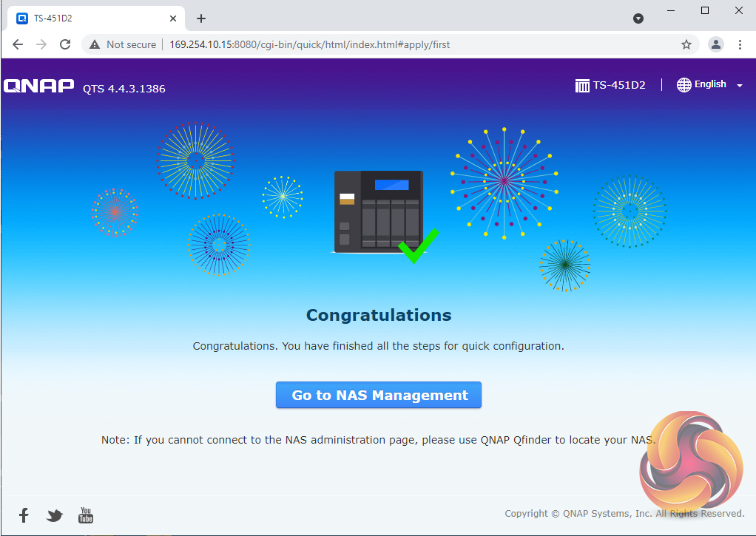The image size is (756, 536).
Task: Minimize the browser window
Action: click(671, 10)
